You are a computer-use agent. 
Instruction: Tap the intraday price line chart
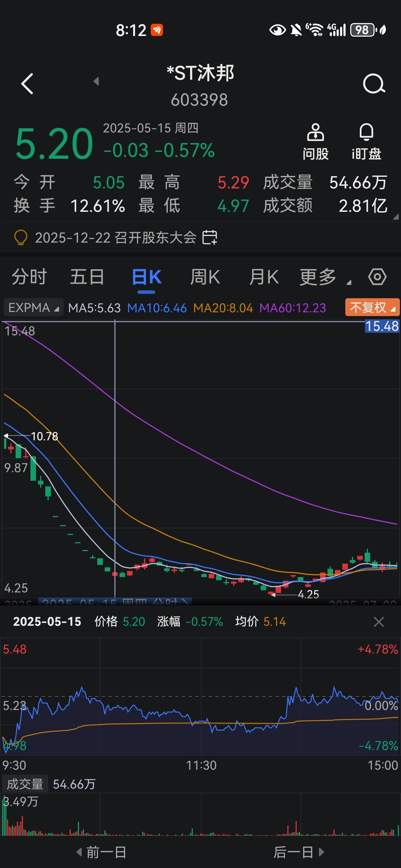[x=200, y=696]
